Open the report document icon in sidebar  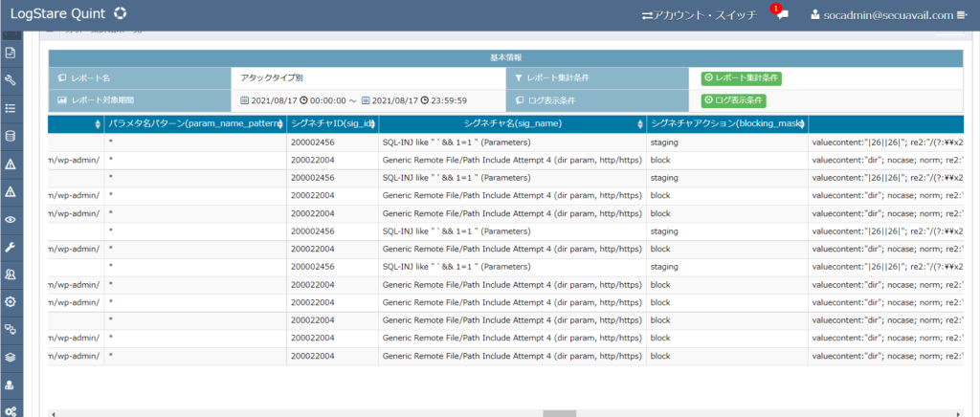[x=11, y=53]
